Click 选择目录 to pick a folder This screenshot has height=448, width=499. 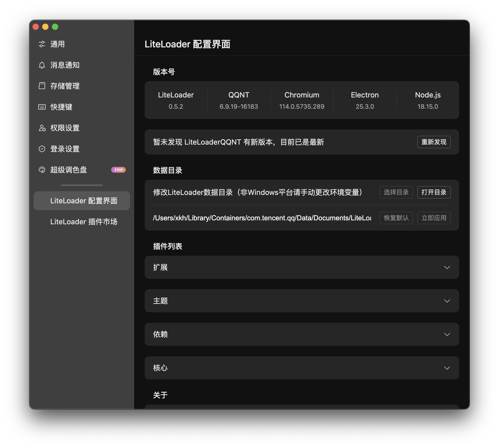[396, 192]
